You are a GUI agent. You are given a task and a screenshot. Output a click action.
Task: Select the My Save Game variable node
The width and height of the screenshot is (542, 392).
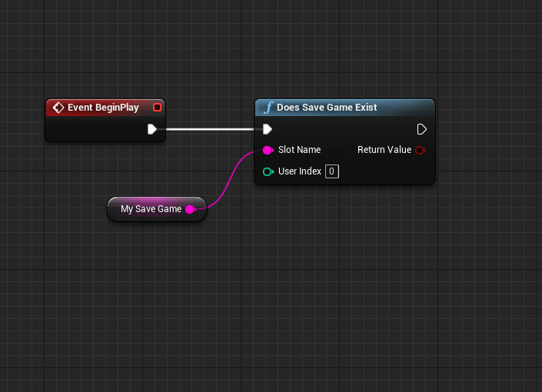pyautogui.click(x=151, y=209)
